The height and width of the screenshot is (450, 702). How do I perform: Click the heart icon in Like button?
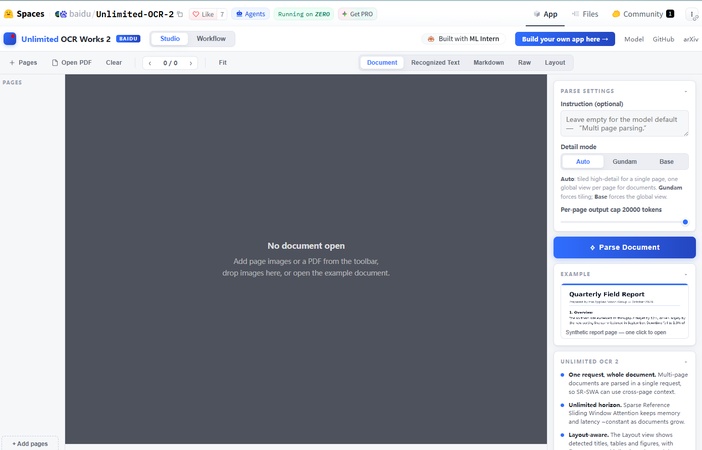point(196,14)
